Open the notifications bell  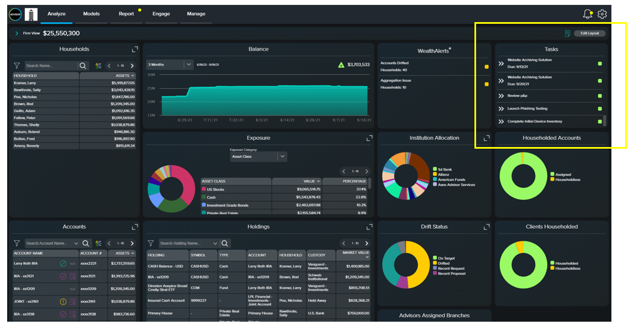pyautogui.click(x=587, y=14)
